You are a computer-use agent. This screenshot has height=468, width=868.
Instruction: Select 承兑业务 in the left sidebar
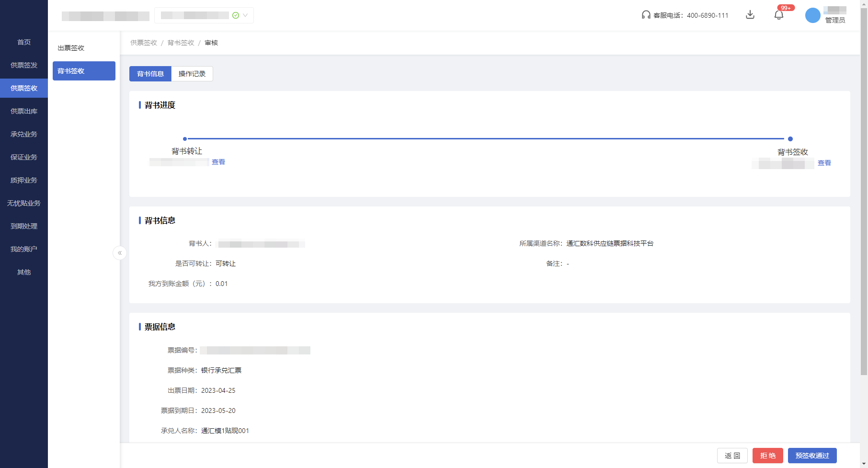click(x=23, y=134)
